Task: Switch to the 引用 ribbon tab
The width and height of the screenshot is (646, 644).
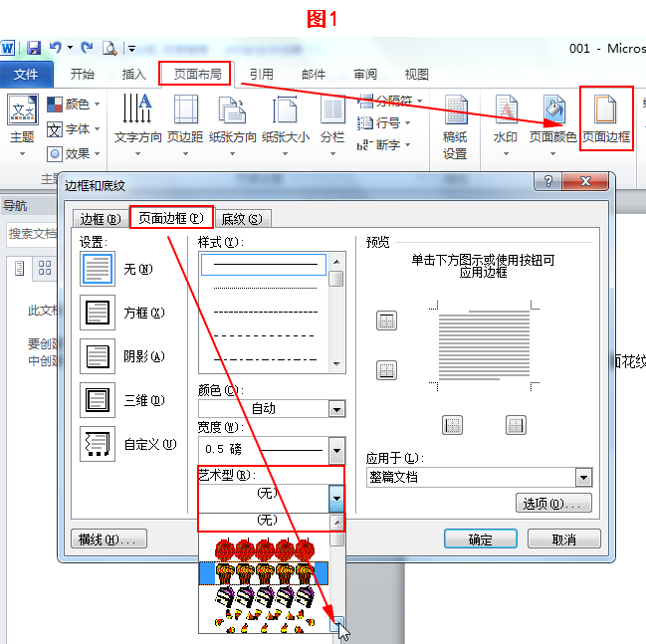Action: 262,75
